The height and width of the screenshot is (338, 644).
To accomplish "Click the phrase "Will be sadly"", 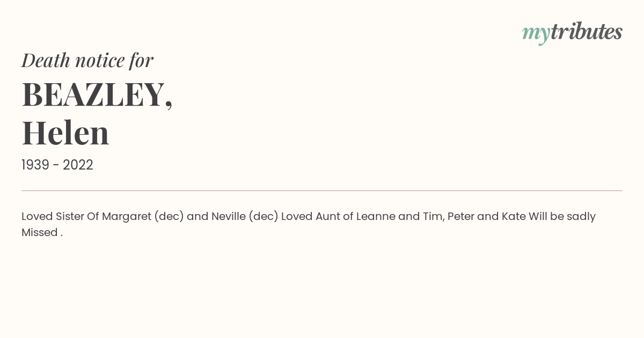I will tap(562, 217).
